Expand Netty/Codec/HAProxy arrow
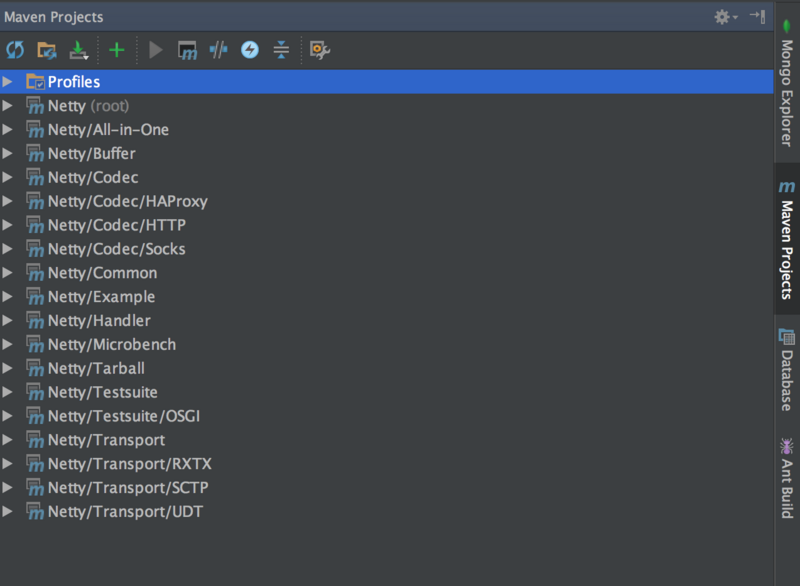The width and height of the screenshot is (800, 586). pyautogui.click(x=8, y=201)
